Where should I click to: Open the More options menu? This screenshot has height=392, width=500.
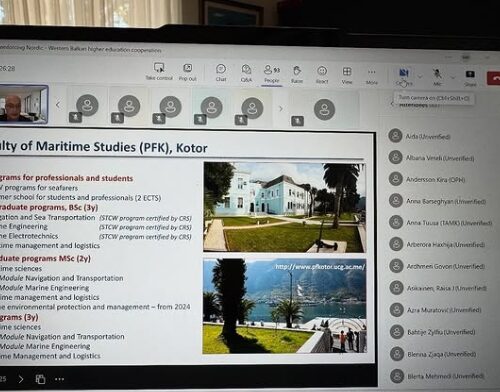[372, 76]
